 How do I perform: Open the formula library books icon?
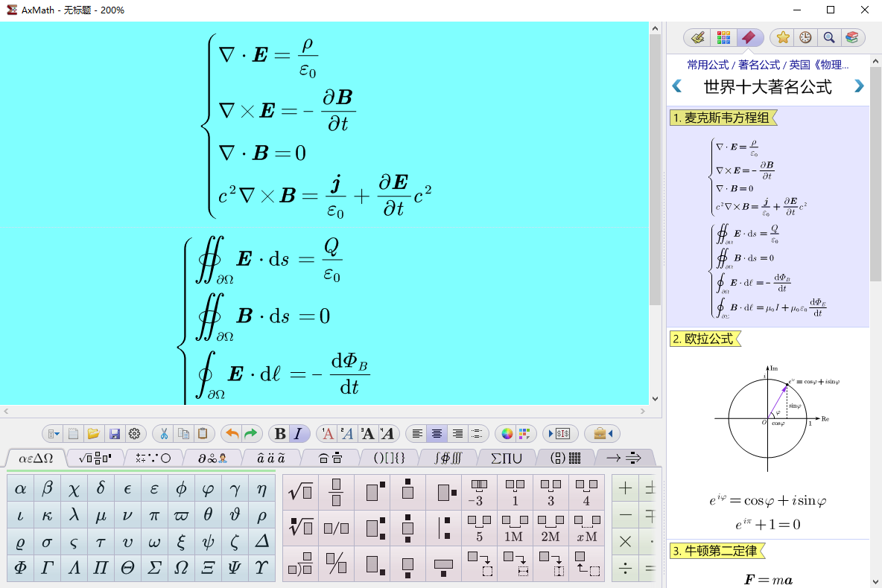pos(852,37)
